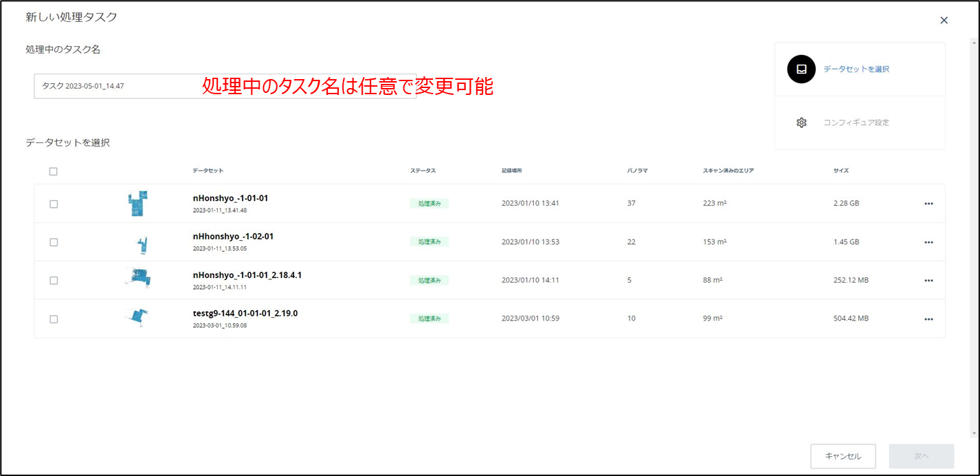980x476 pixels.
Task: Select the testg9-144 dataset checkbox
Action: [54, 318]
